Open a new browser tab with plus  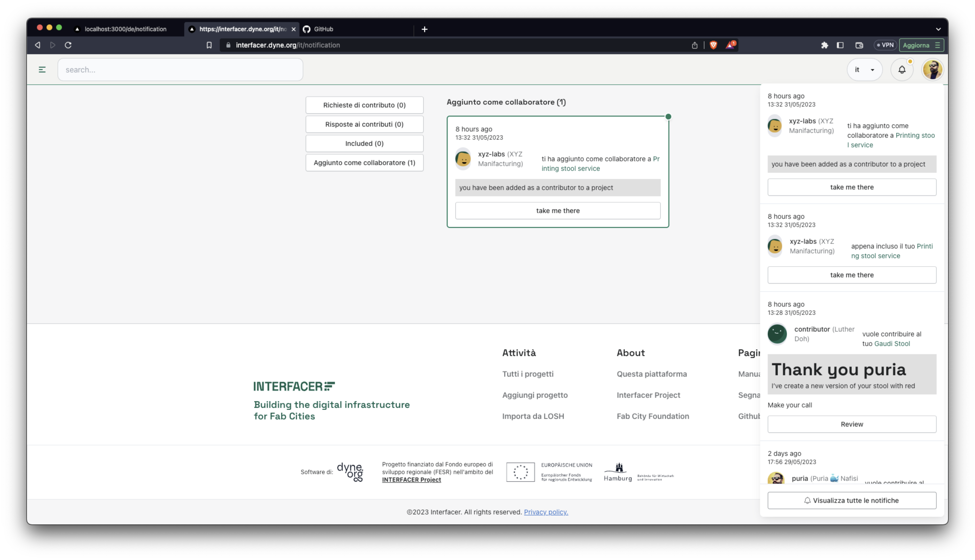(x=424, y=29)
